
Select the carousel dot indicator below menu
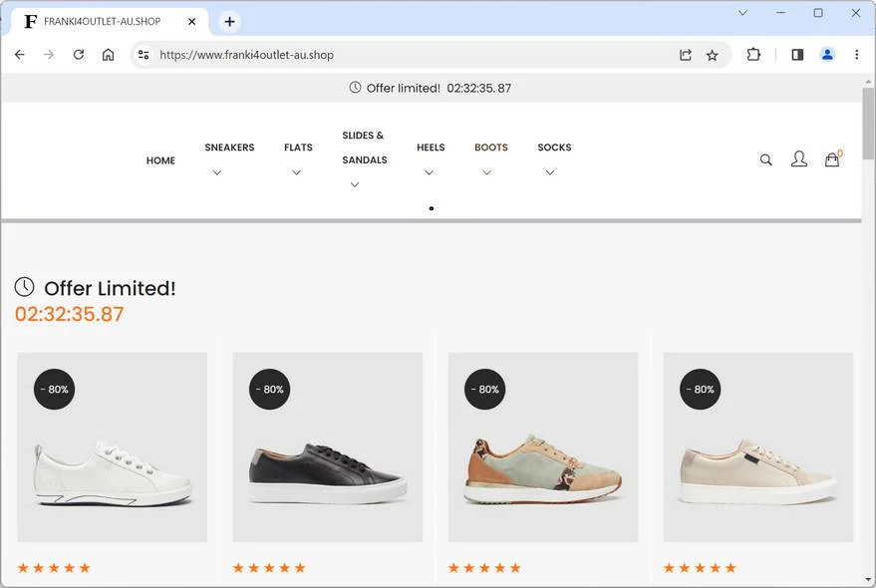click(x=432, y=208)
